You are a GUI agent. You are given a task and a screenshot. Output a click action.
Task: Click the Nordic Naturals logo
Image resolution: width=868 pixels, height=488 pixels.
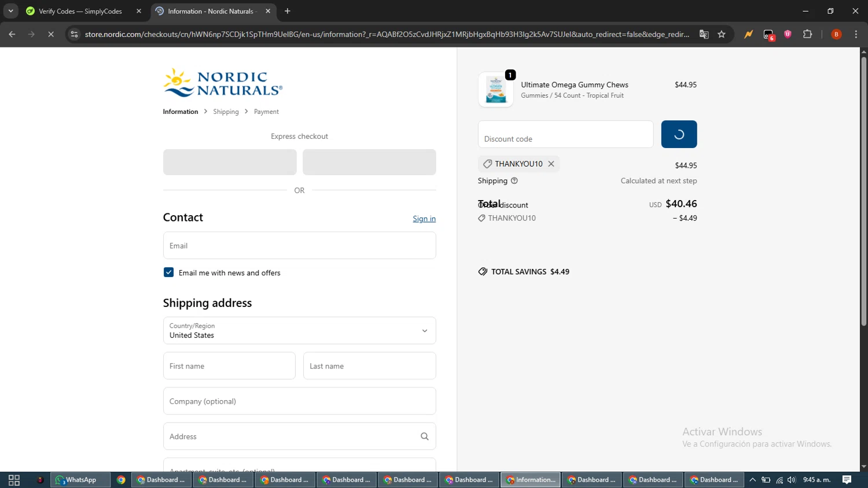[x=223, y=83]
